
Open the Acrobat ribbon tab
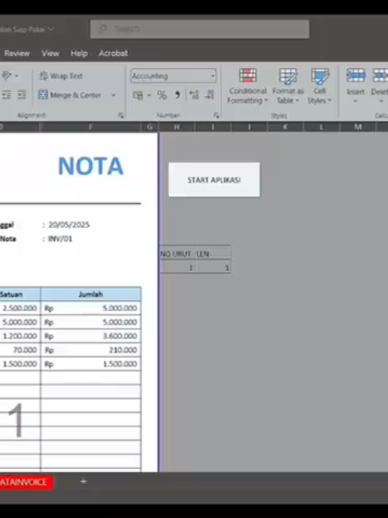(x=113, y=53)
